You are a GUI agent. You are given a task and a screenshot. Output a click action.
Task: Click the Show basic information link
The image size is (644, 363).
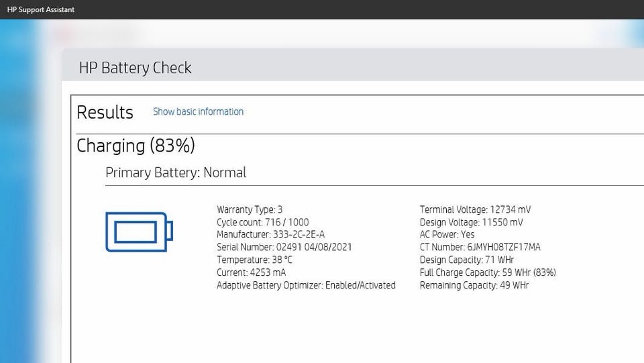(x=198, y=111)
